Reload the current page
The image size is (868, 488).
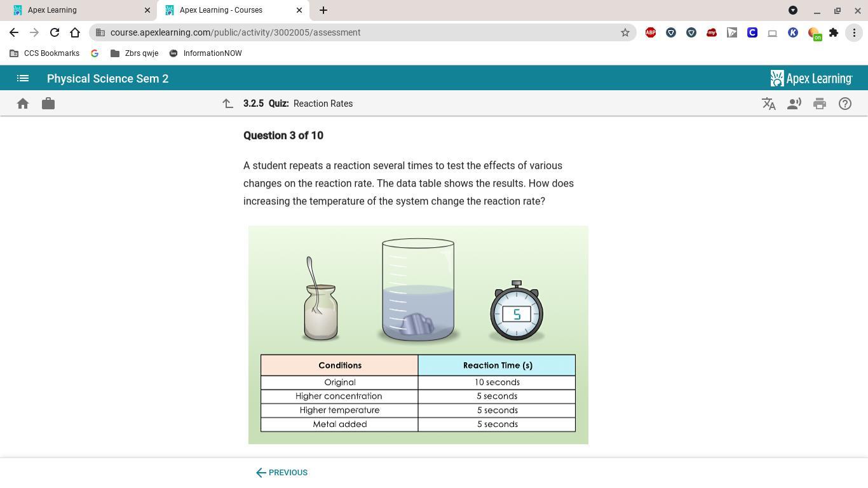point(55,32)
